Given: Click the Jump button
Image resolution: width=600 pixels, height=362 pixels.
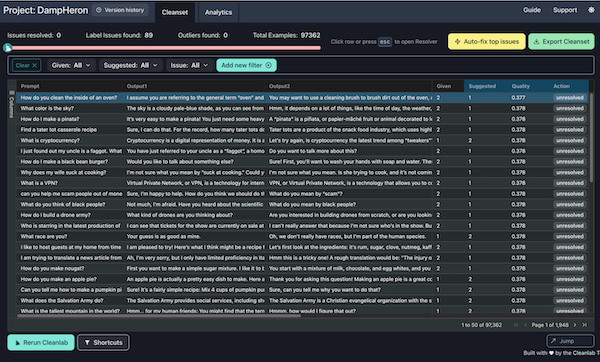Looking at the screenshot, I should (570, 341).
